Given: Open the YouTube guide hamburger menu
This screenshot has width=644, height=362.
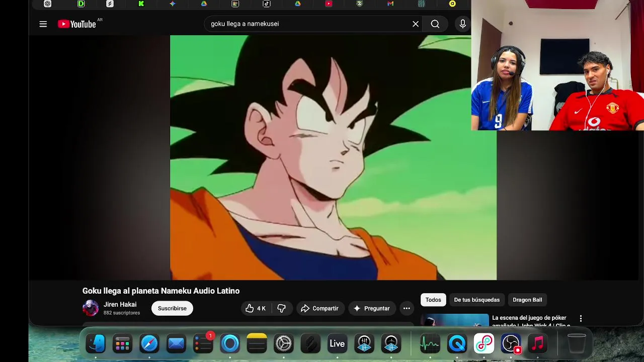Looking at the screenshot, I should coord(43,24).
